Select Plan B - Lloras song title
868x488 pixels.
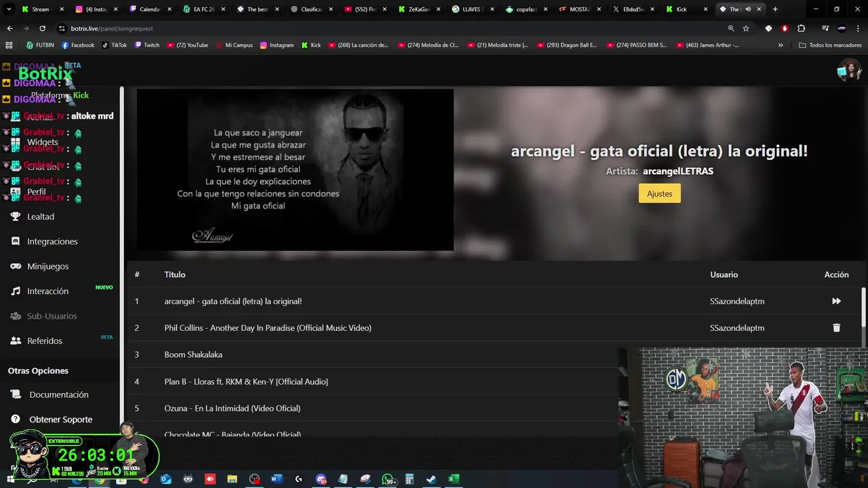point(245,382)
